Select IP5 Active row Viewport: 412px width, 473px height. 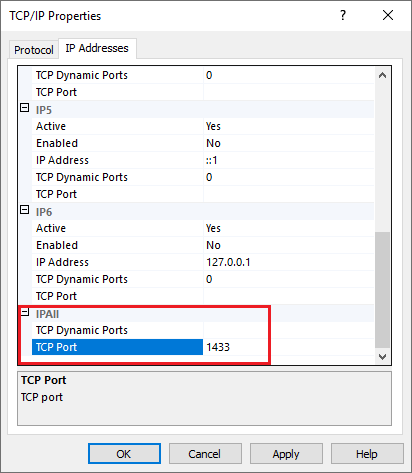tap(203, 126)
